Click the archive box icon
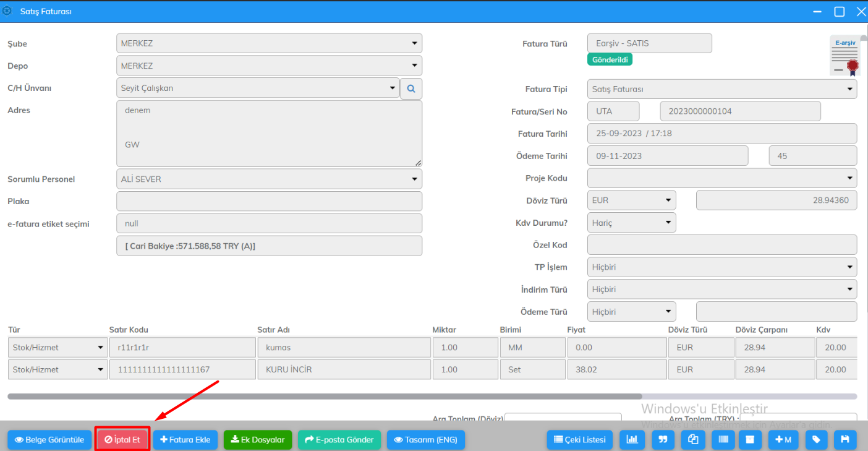868x451 pixels. point(751,440)
